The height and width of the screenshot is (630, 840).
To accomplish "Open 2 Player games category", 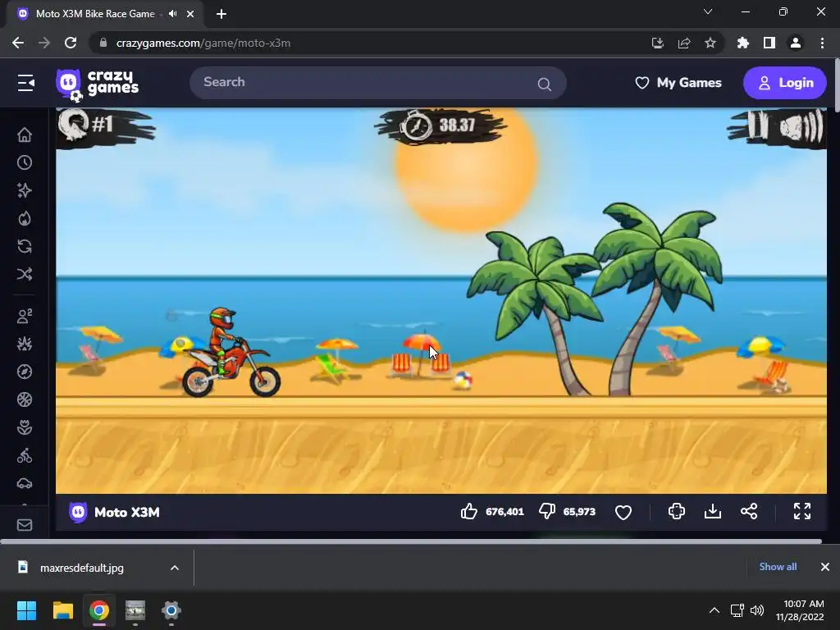I will tap(25, 316).
